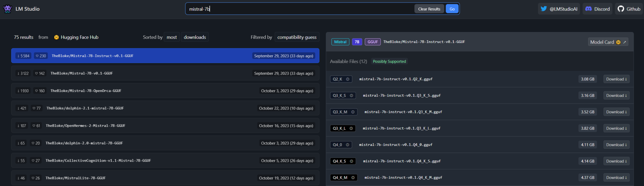Select TheBloke/OpenHermes-2-Mistral-7B-GGUF result

tap(165, 126)
